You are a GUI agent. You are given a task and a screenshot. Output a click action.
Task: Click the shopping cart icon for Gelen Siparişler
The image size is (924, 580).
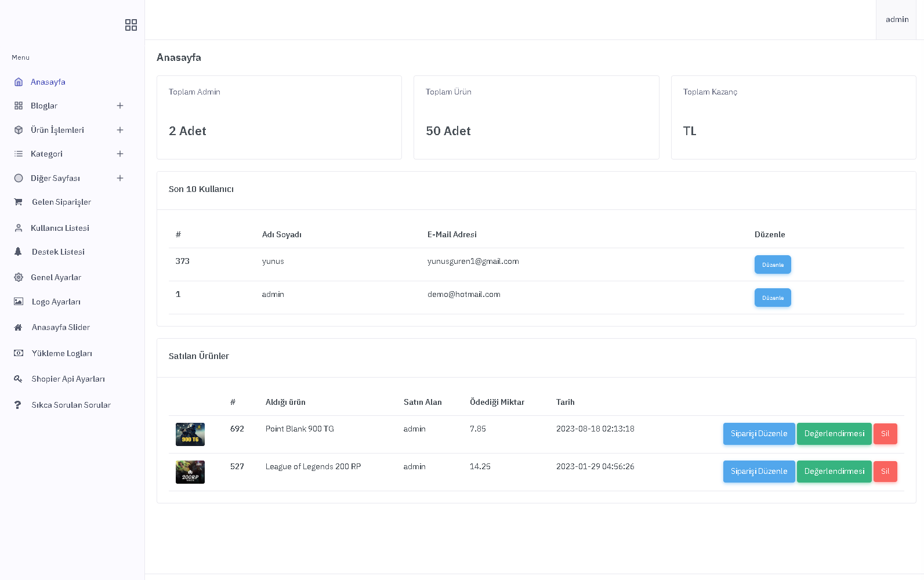point(19,202)
